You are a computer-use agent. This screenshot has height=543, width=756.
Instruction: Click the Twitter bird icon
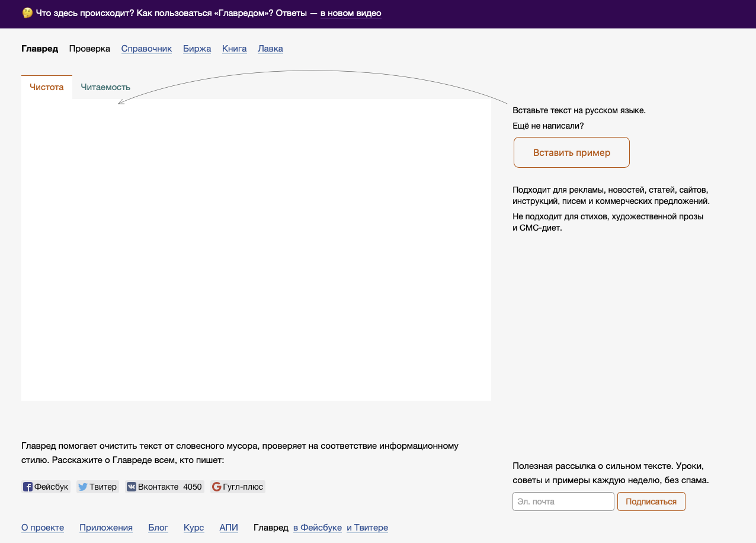[82, 487]
